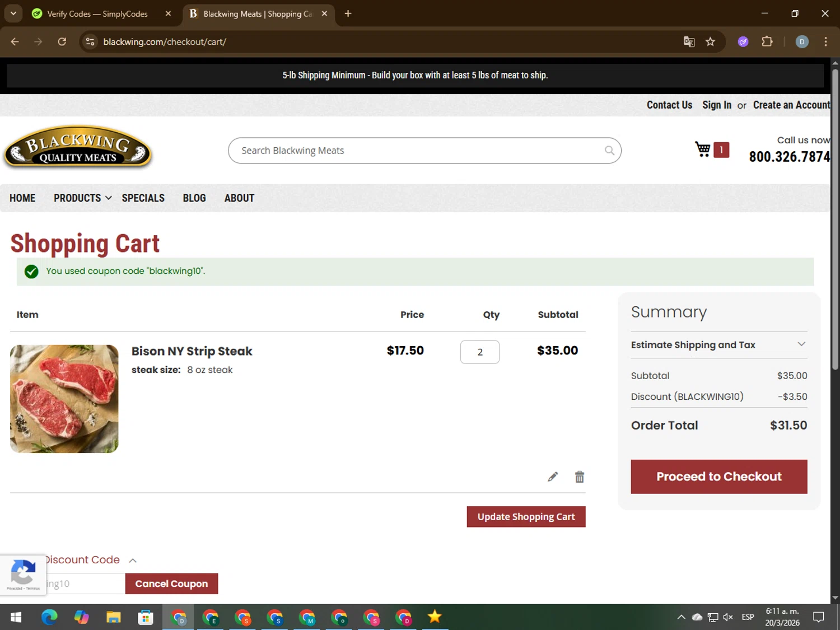The height and width of the screenshot is (630, 840).
Task: Click the discount code input field
Action: tap(85, 584)
